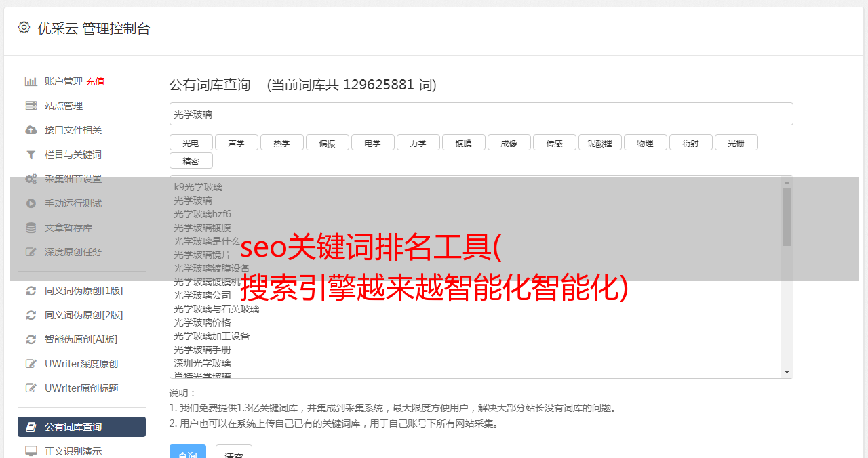
Task: Click the 偏振 tag button
Action: 328,142
